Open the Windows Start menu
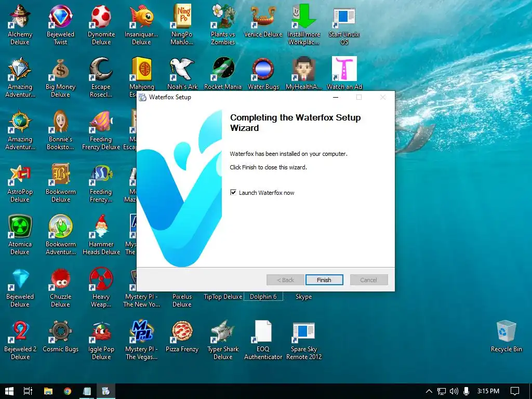This screenshot has height=399, width=532. 9,391
